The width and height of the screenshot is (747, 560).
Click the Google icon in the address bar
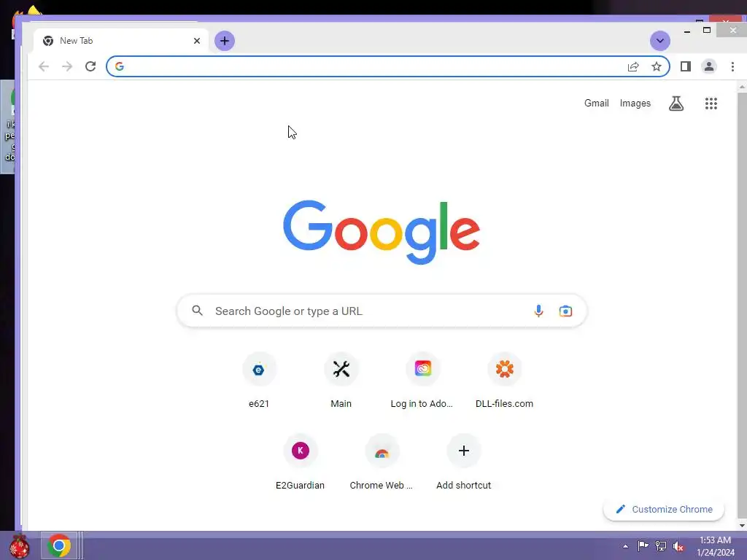tap(120, 66)
